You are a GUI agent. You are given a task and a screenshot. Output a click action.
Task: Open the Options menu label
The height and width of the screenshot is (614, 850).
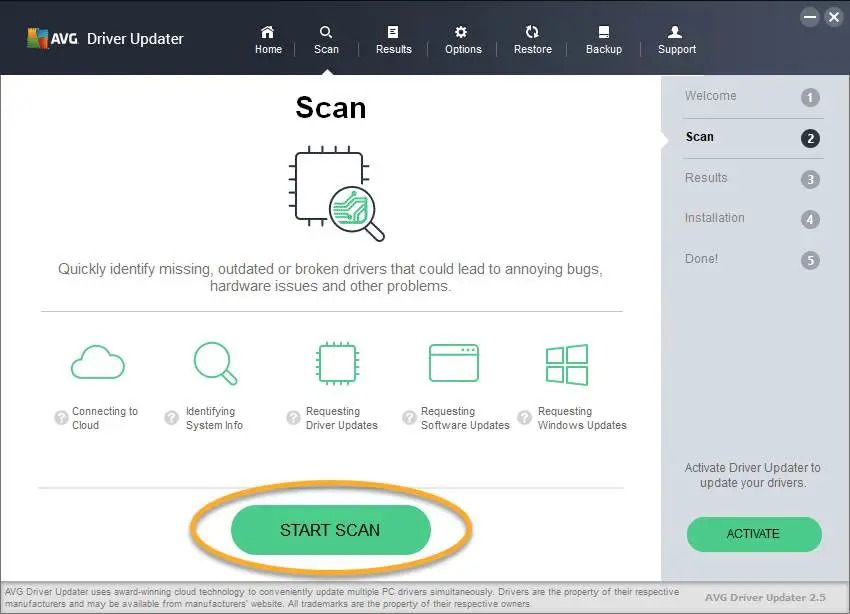tap(463, 49)
